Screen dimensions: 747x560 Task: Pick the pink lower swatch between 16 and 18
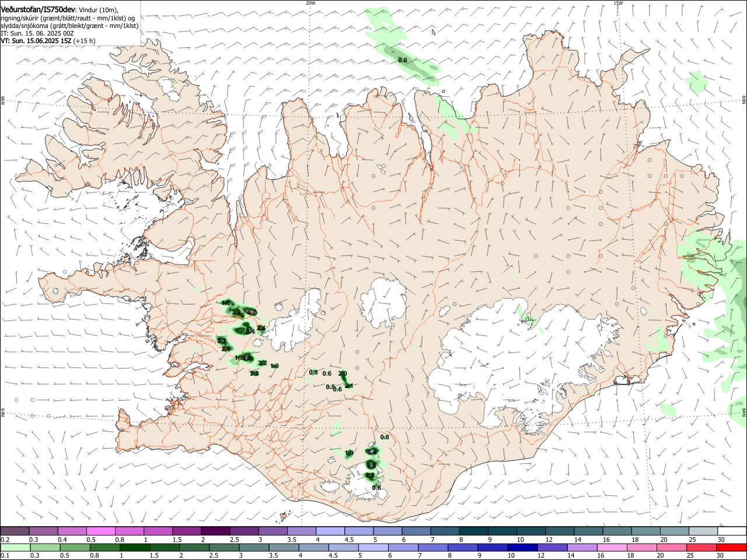click(612, 547)
